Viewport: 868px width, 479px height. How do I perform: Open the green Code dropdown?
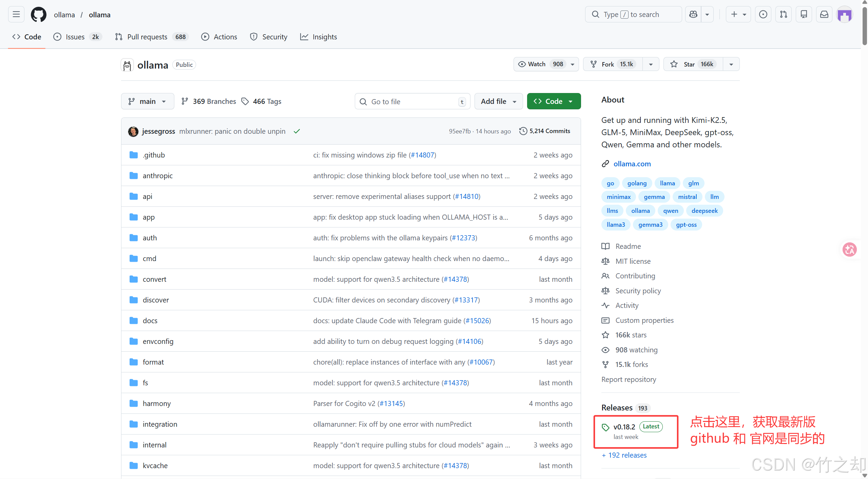[554, 102]
